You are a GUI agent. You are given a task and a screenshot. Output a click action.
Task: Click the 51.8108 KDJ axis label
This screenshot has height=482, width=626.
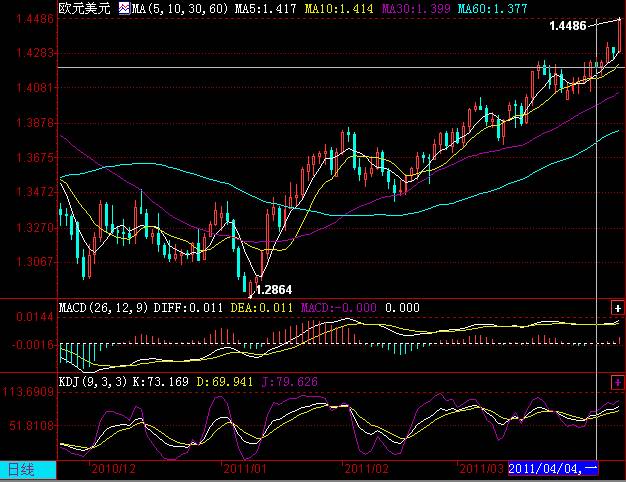(32, 425)
